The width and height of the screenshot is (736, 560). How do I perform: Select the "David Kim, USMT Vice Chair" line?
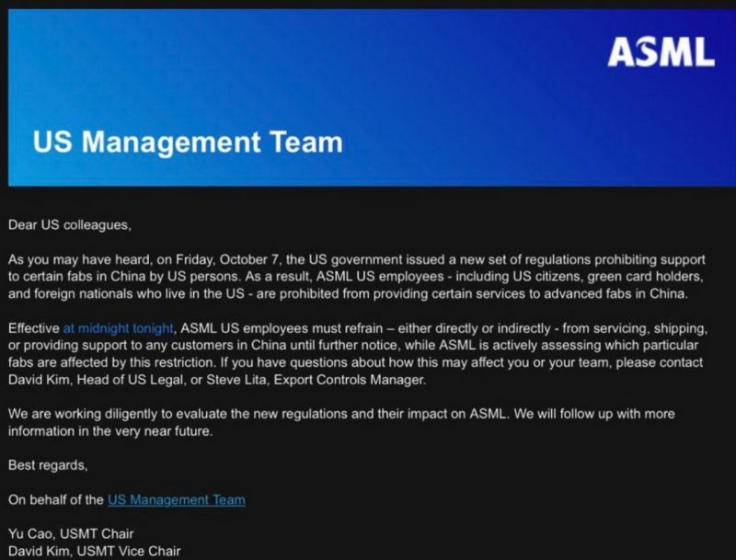95,551
